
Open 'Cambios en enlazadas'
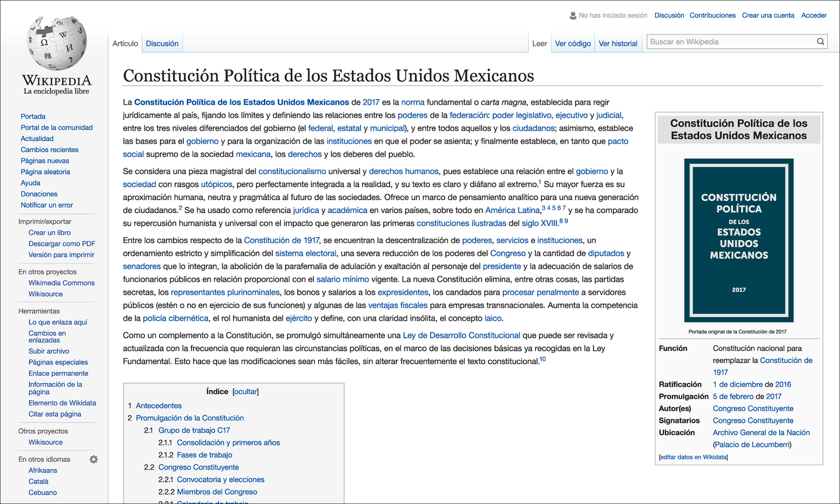[47, 337]
